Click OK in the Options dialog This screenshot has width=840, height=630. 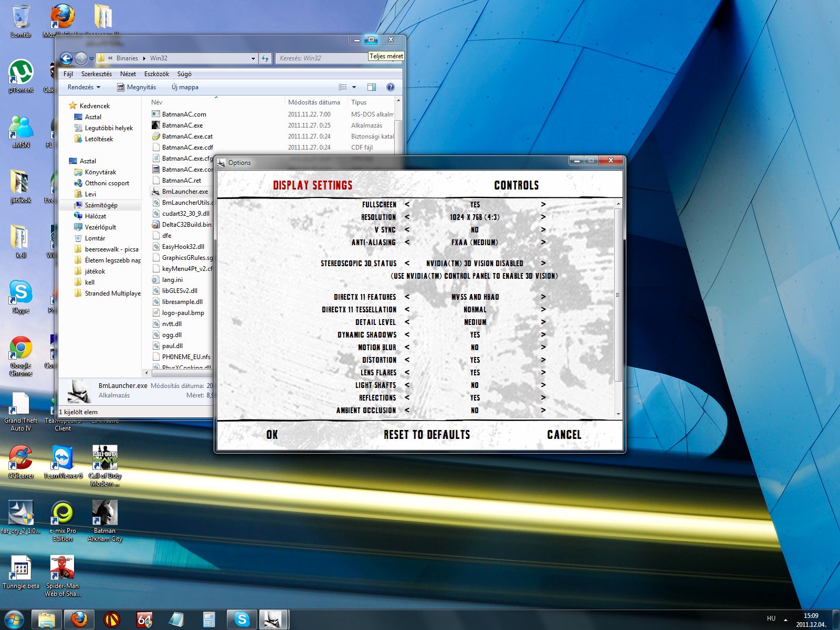tap(272, 435)
